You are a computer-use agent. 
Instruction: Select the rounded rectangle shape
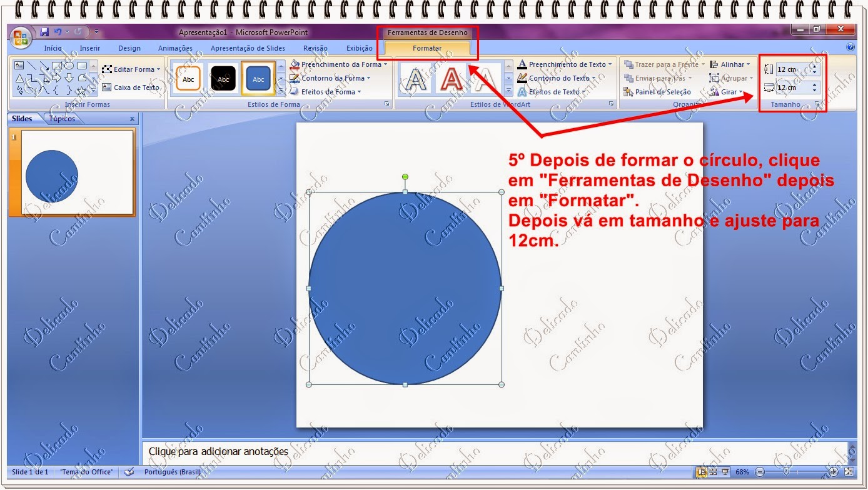pos(82,65)
